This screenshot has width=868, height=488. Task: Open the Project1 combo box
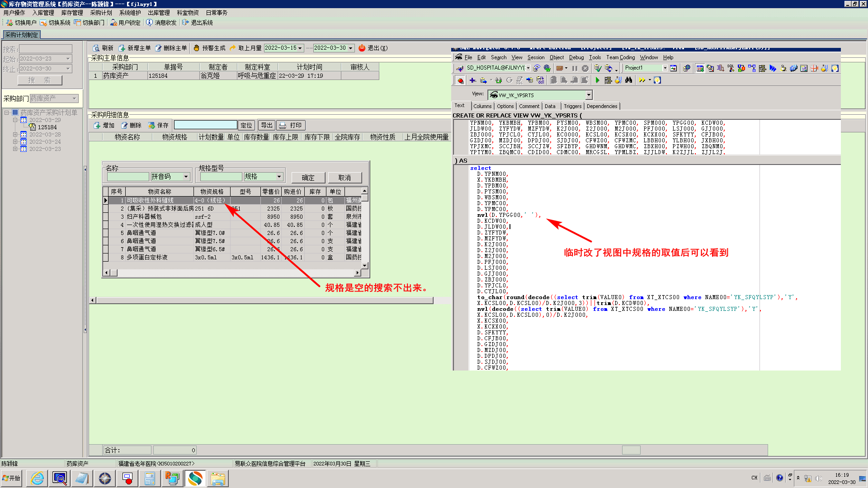pos(665,68)
